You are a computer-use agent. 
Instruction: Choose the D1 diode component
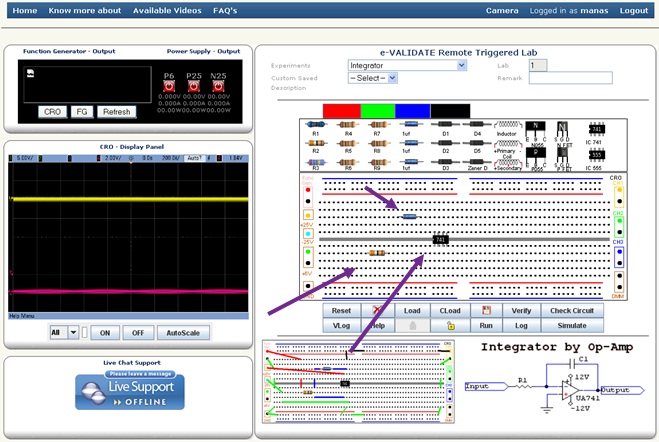tap(445, 124)
